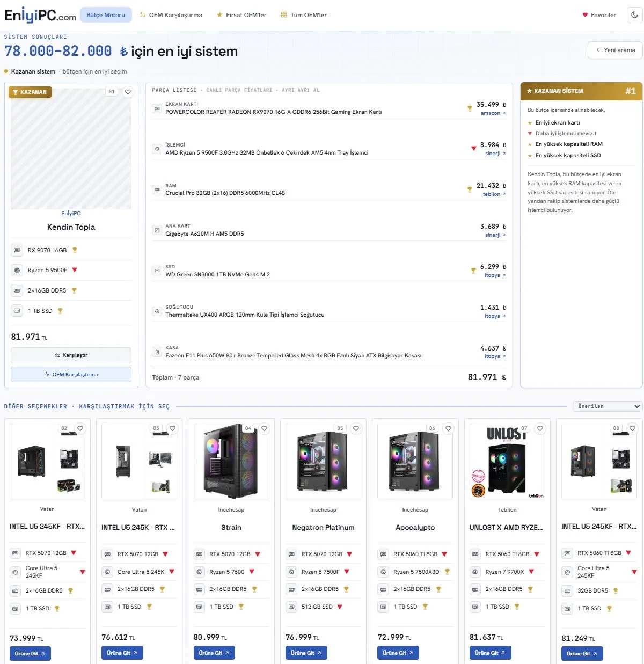The image size is (644, 664).
Task: Favorite card 02 INTEL U5 245KF
Action: (80, 428)
